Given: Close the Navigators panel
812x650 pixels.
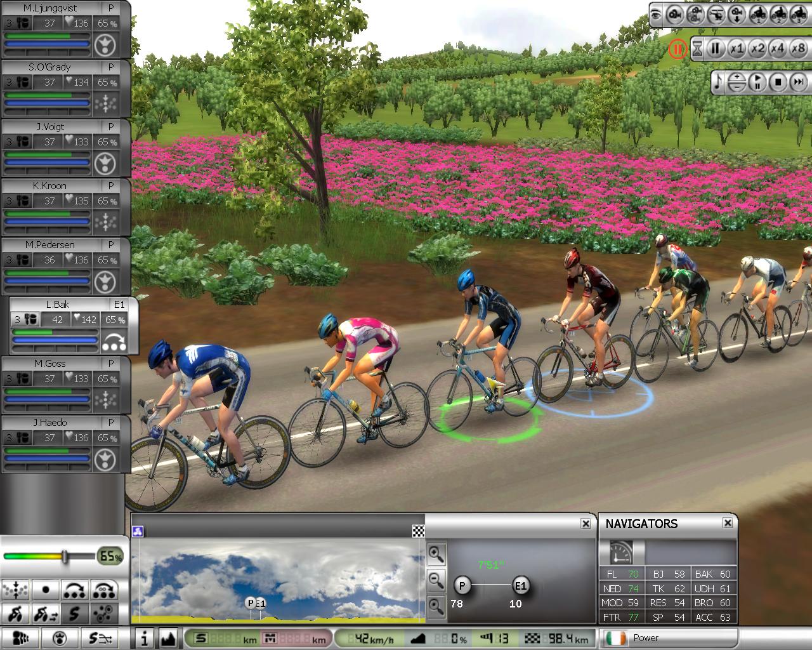Looking at the screenshot, I should click(x=728, y=523).
